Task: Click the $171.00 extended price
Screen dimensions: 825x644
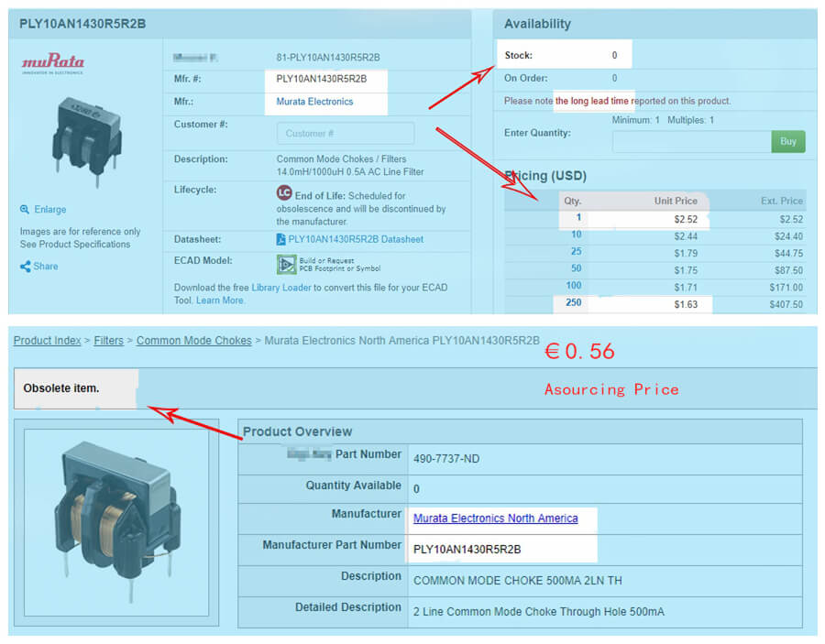Action: pyautogui.click(x=786, y=288)
